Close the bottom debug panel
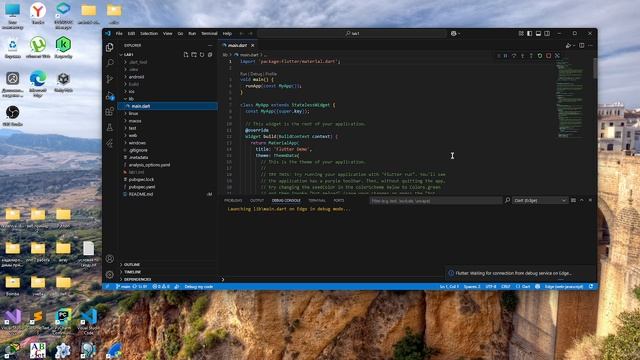 click(590, 200)
